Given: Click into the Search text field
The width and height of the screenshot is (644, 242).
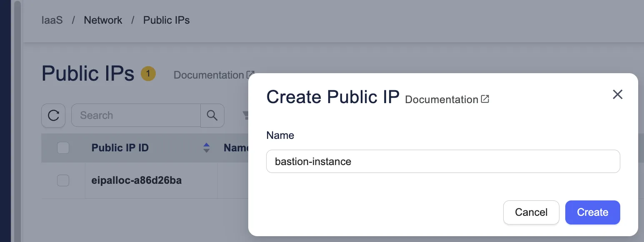Looking at the screenshot, I should [136, 115].
